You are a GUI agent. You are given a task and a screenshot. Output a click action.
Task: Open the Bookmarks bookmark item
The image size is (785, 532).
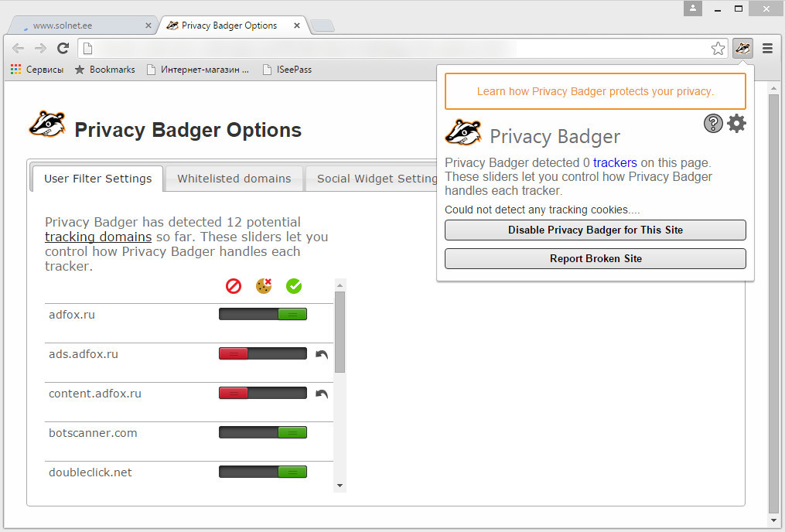(104, 70)
